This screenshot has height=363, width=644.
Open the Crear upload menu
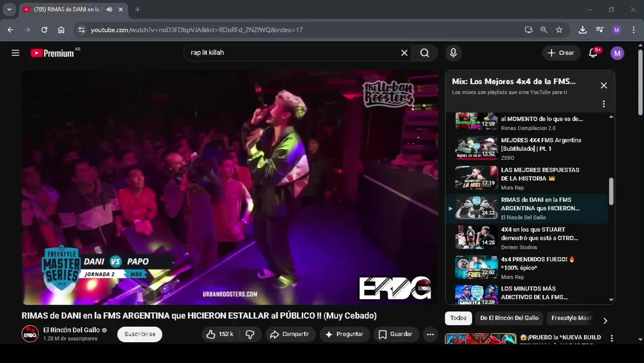tap(561, 52)
